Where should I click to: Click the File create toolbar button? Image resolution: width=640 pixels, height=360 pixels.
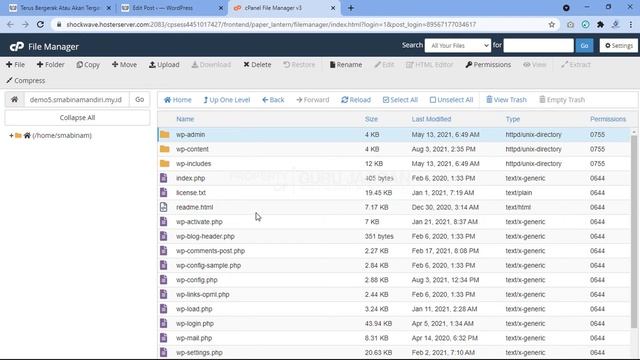tap(16, 64)
